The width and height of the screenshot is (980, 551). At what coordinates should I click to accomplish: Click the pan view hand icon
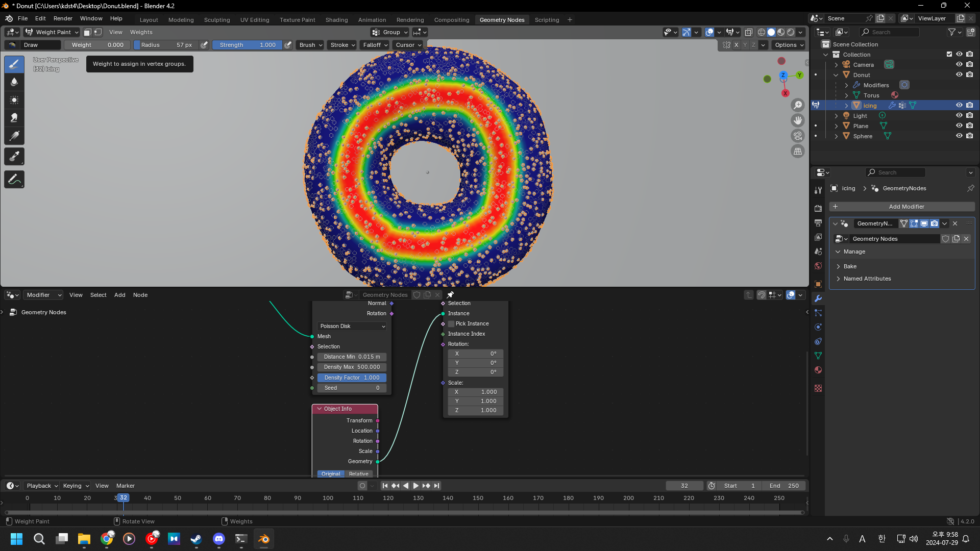798,120
